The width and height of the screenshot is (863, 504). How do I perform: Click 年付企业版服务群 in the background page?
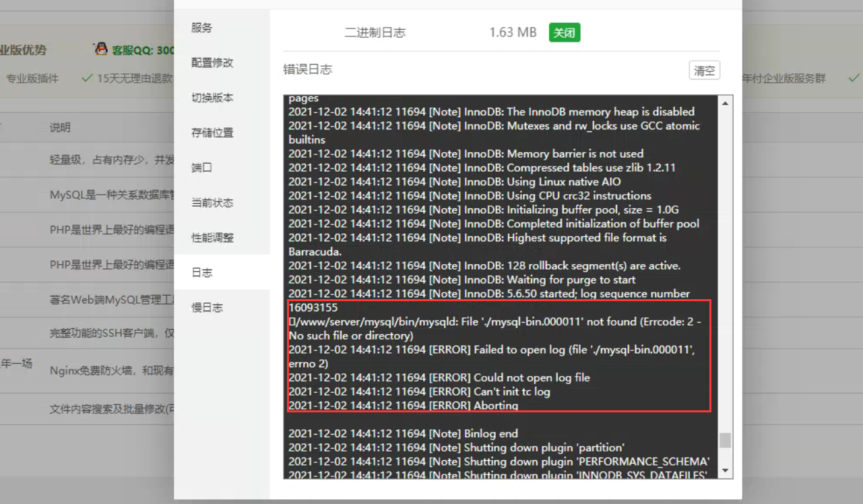tap(784, 78)
